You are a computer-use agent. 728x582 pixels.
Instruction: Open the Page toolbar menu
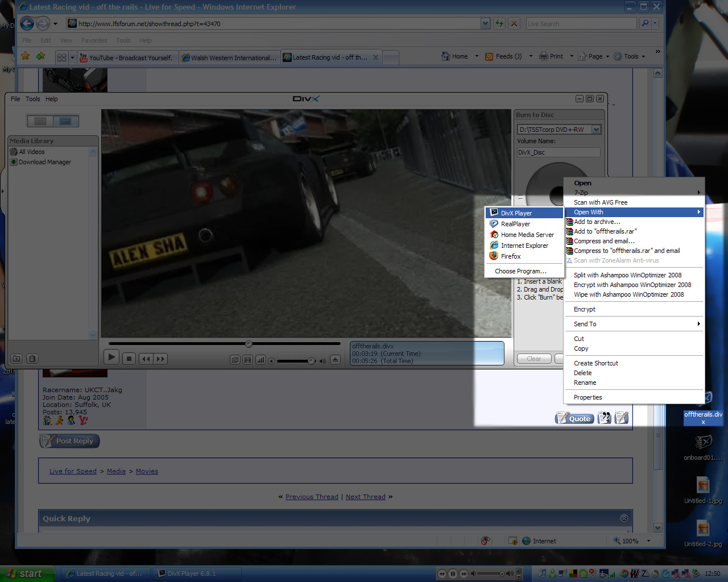[593, 56]
